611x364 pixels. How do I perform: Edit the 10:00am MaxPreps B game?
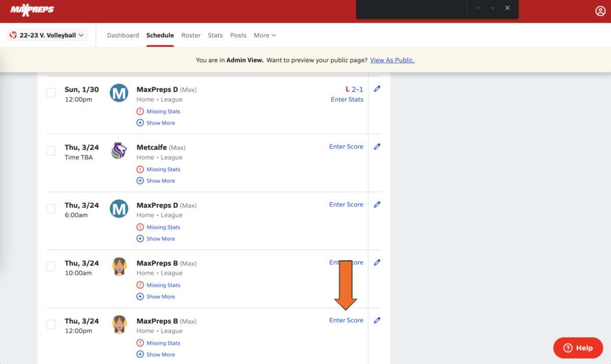click(377, 263)
